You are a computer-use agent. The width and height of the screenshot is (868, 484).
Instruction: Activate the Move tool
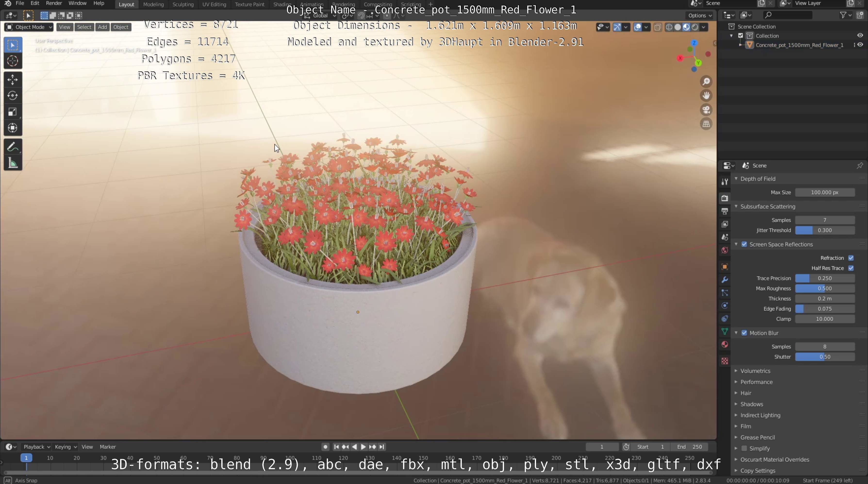[x=13, y=80]
